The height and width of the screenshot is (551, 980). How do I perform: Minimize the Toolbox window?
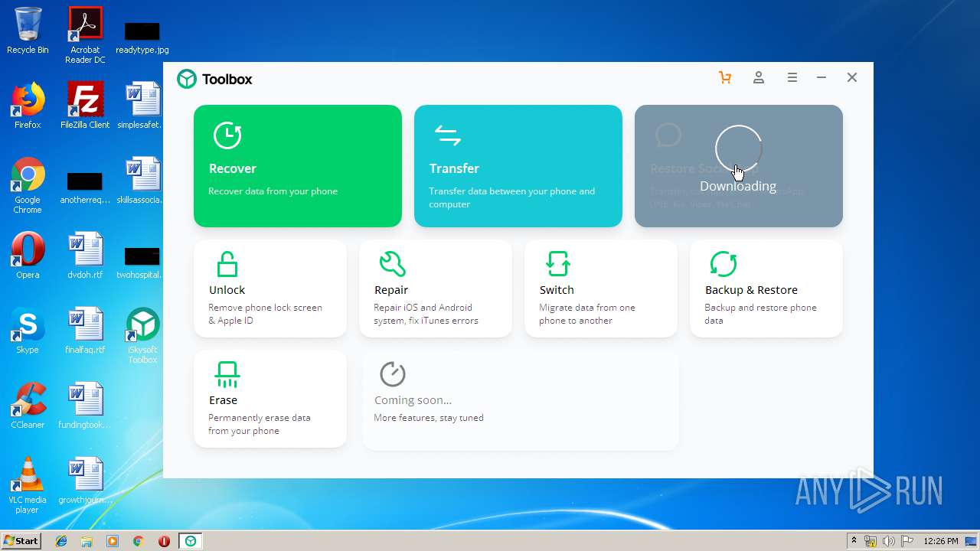pyautogui.click(x=822, y=77)
